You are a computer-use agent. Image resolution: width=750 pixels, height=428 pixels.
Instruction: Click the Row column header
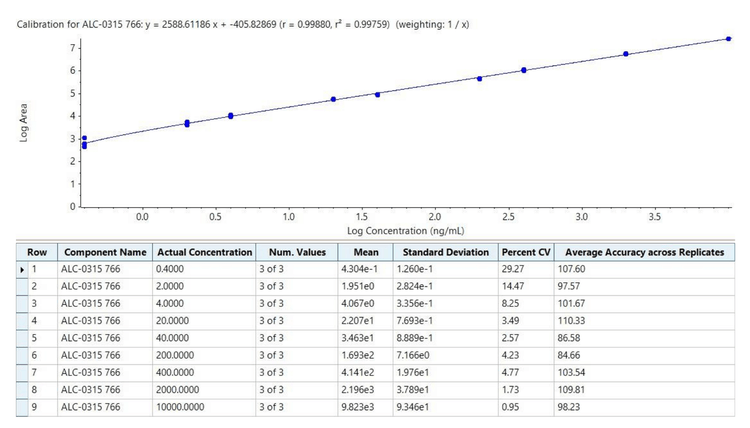click(37, 252)
